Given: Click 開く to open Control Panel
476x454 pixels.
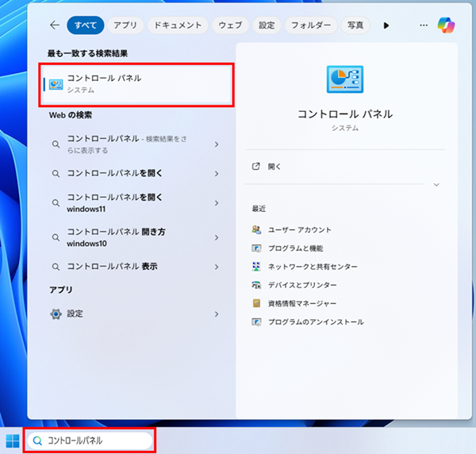Looking at the screenshot, I should click(274, 167).
